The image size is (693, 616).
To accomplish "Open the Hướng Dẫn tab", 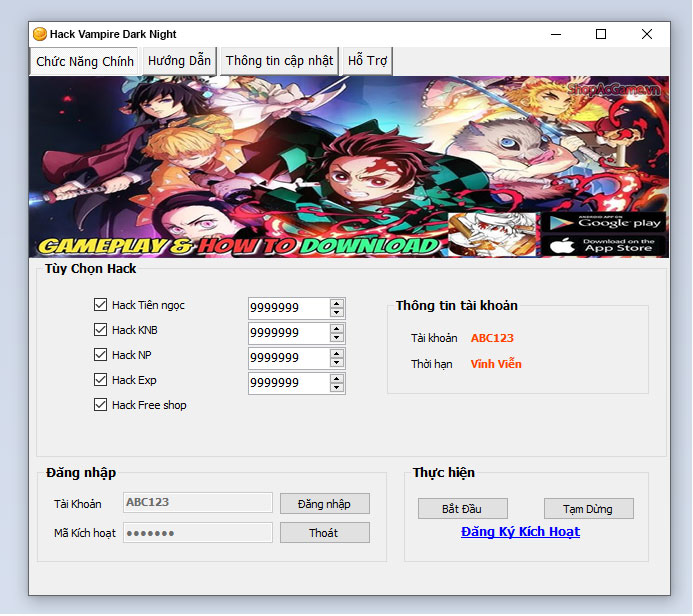I will pyautogui.click(x=179, y=61).
